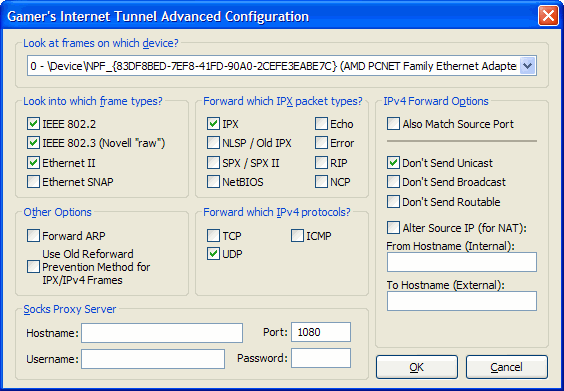Uncheck Don't Send Unicast
The height and width of the screenshot is (391, 564).
393,163
